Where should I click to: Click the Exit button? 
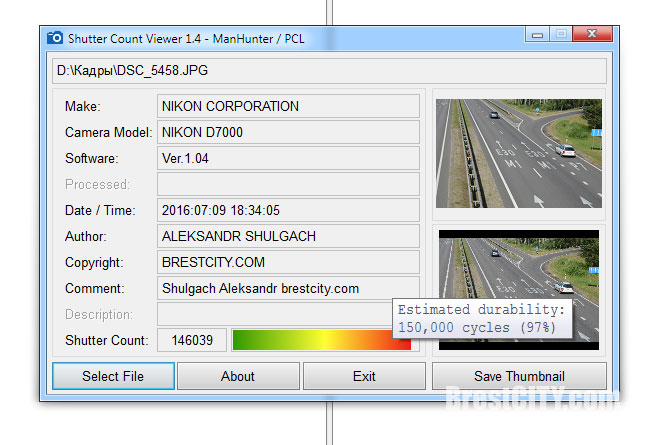coord(364,376)
